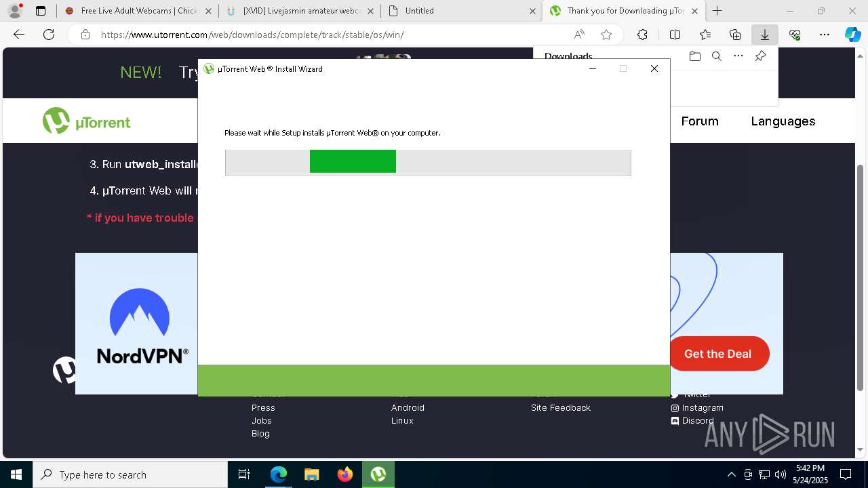Open Extensions puzzle icon
The width and height of the screenshot is (868, 488).
[642, 35]
